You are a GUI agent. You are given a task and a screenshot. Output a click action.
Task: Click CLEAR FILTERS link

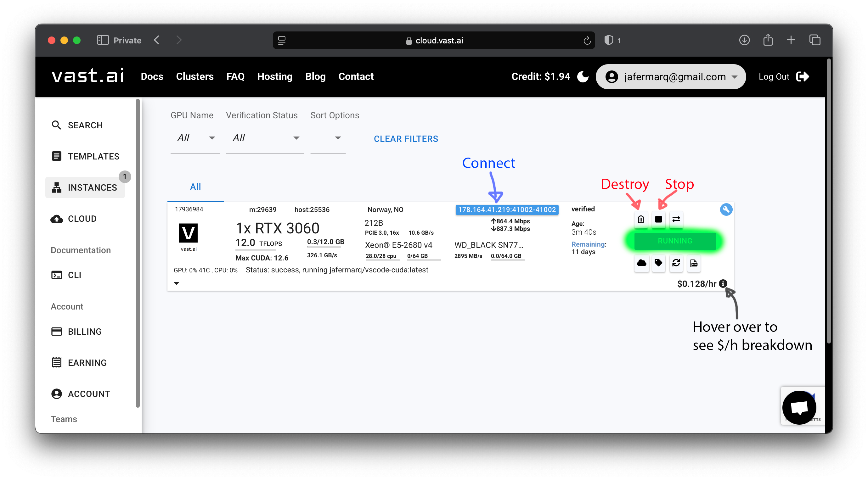(406, 139)
